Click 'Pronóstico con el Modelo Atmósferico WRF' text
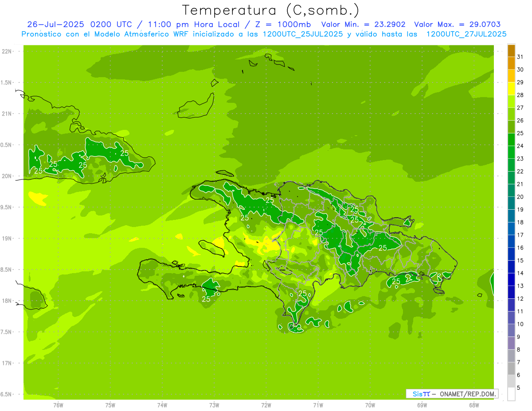 [106, 34]
